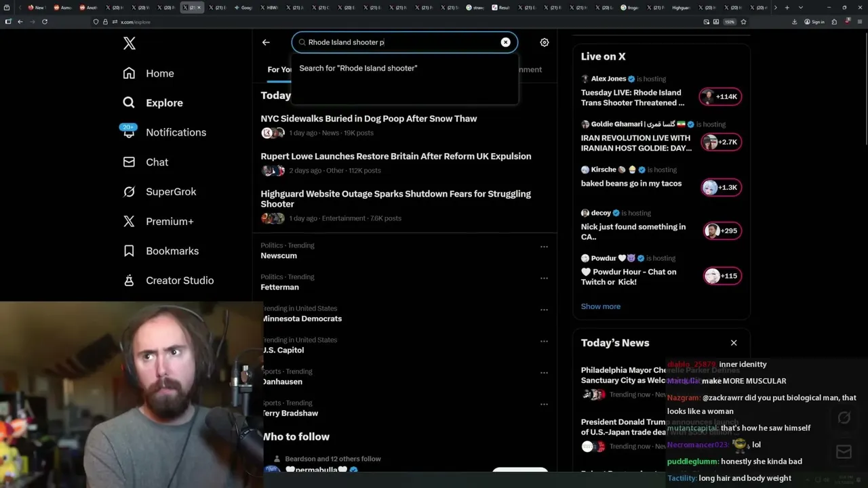Open Notifications via the bell icon
868x488 pixels.
click(x=129, y=131)
